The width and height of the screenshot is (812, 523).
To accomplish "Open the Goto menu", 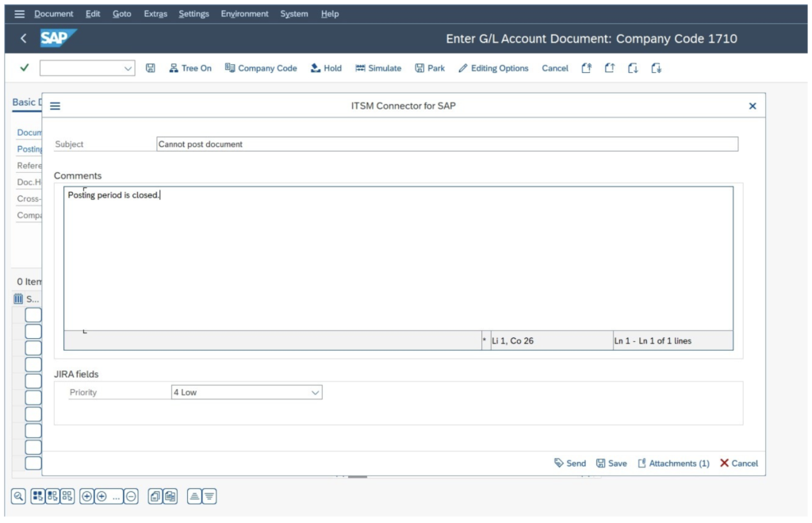I will tap(121, 14).
